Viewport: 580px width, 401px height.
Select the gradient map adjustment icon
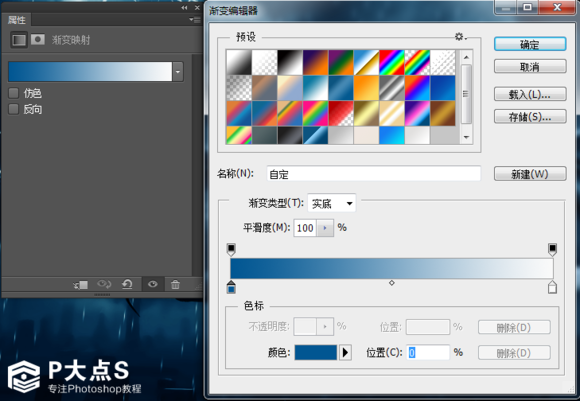point(19,40)
